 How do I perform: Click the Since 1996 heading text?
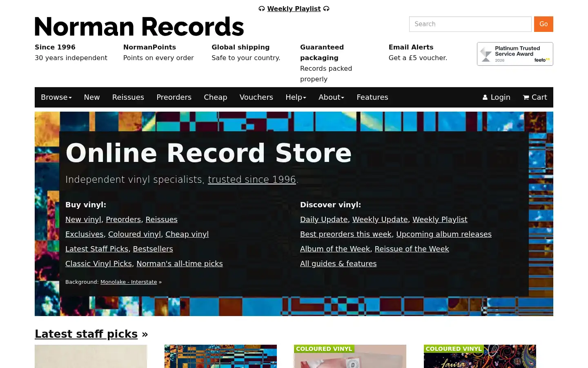point(55,47)
